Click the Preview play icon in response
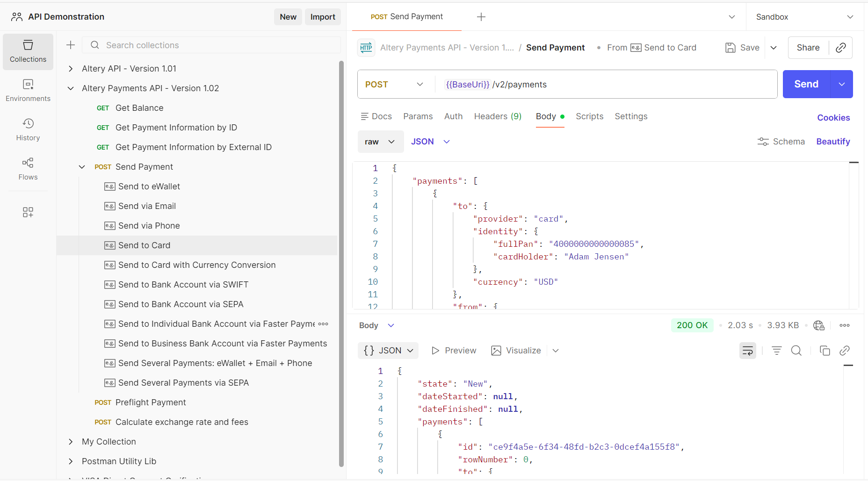The height and width of the screenshot is (481, 868). point(435,351)
